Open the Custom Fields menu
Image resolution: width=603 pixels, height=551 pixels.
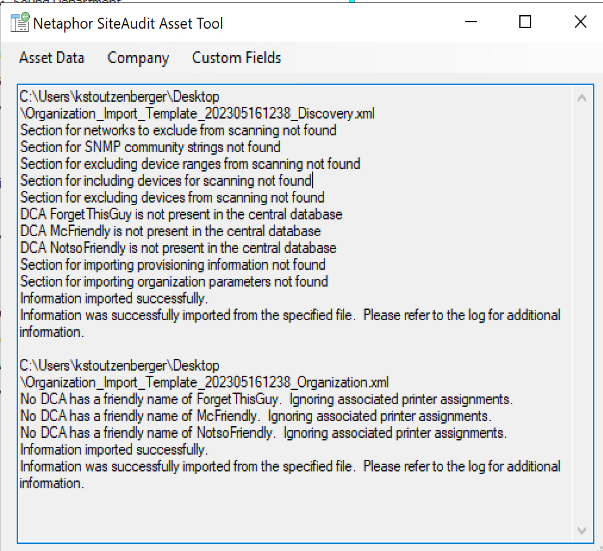pyautogui.click(x=236, y=58)
